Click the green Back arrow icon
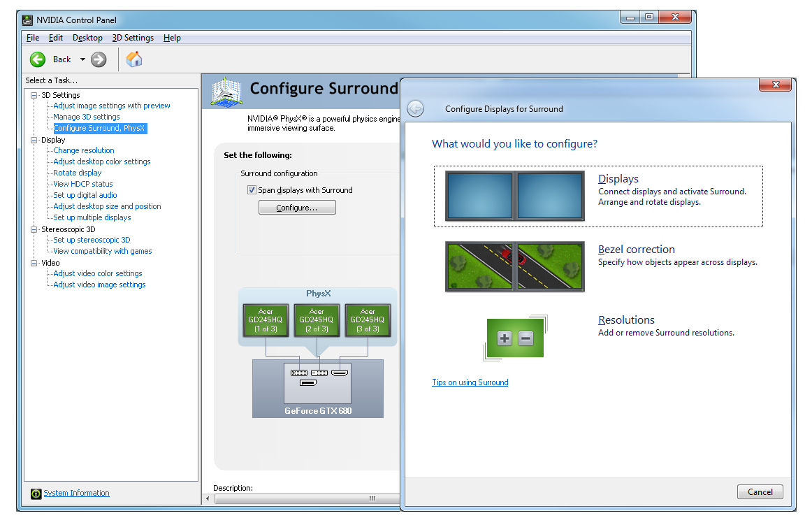The width and height of the screenshot is (812, 525). pyautogui.click(x=37, y=59)
